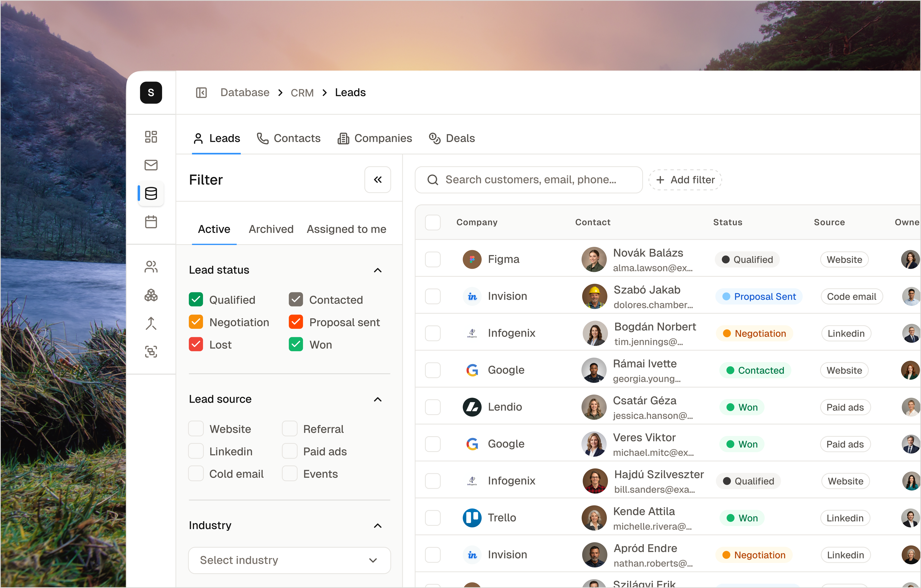Switch to the Companies tab
The image size is (921, 588).
click(374, 139)
